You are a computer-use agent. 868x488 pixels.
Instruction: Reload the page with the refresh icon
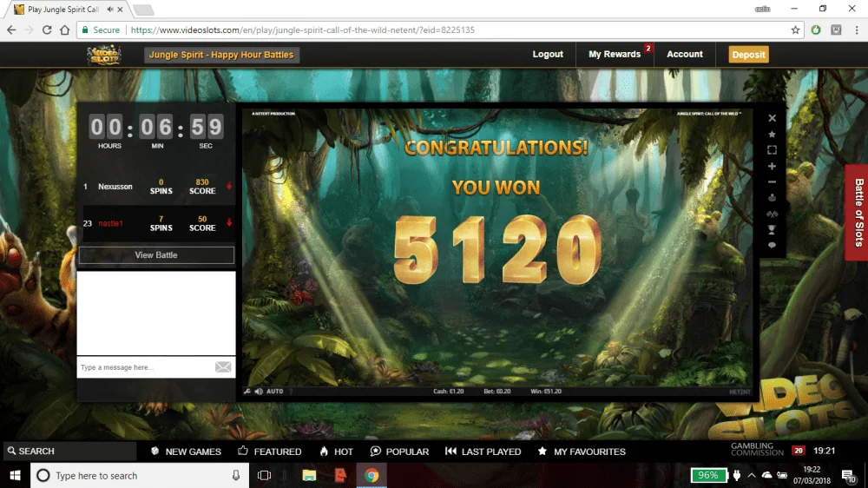click(47, 30)
